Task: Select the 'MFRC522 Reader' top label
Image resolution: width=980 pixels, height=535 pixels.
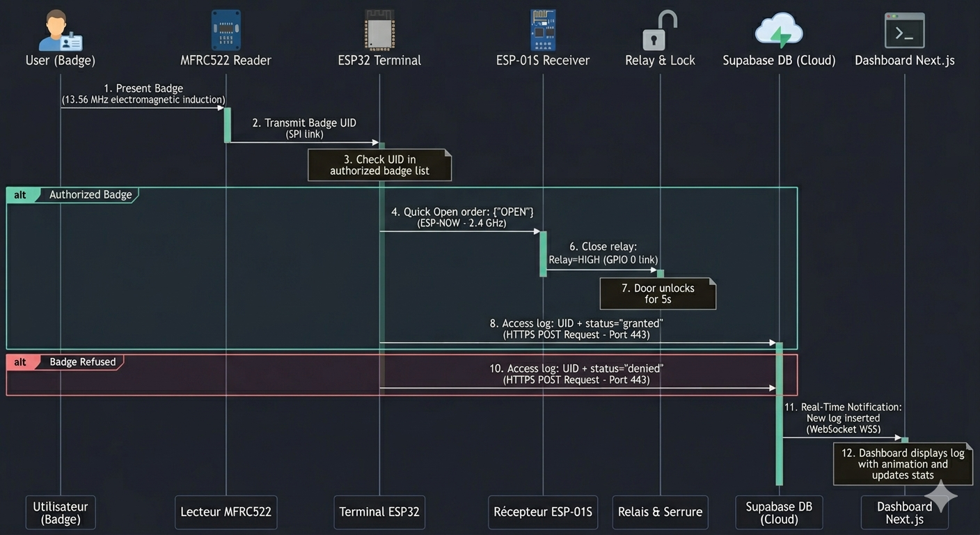Action: pos(226,61)
